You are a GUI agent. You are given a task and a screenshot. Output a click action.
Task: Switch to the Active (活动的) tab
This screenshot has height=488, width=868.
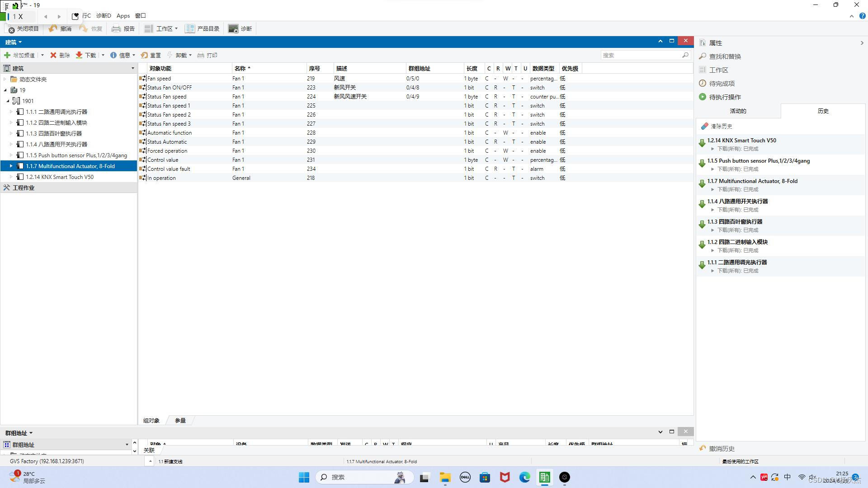click(738, 111)
